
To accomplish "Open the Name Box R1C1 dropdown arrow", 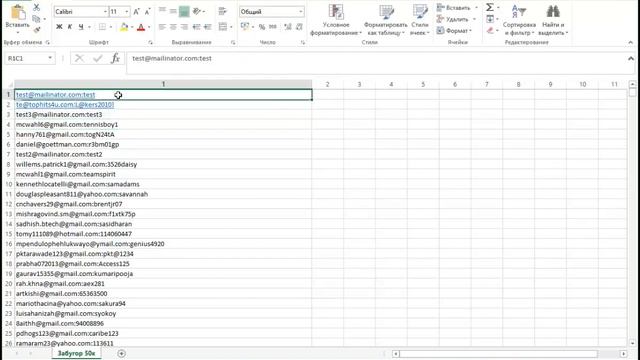I will tap(50, 58).
